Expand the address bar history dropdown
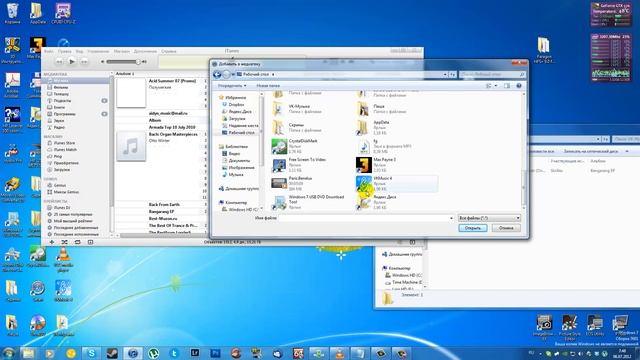 pos(445,74)
